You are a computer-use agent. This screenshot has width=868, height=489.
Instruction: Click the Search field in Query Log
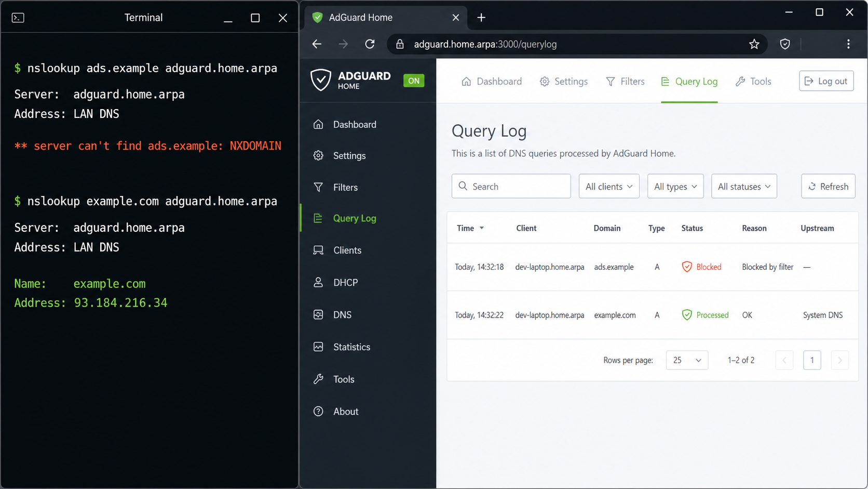pyautogui.click(x=511, y=186)
